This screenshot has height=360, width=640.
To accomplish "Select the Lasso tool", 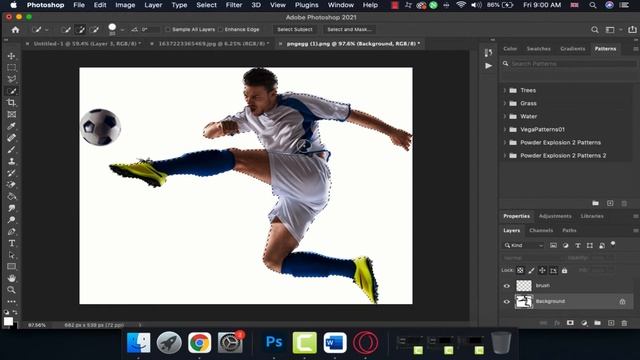I will click(x=11, y=79).
